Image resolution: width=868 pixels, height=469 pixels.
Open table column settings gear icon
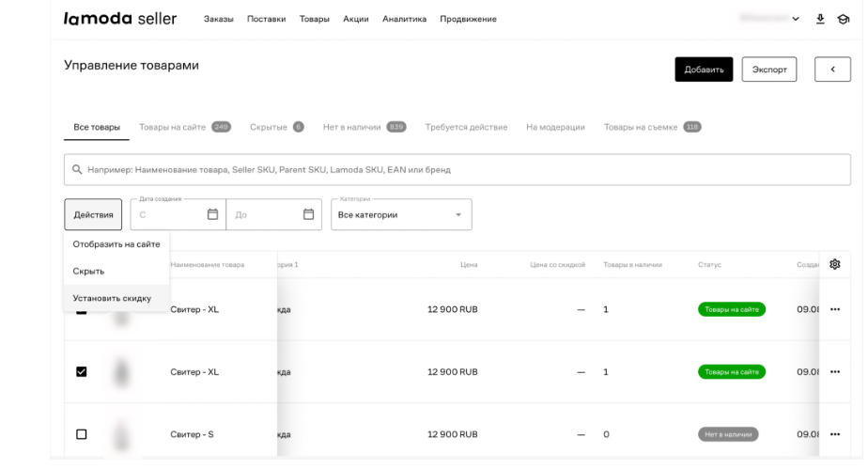click(x=834, y=264)
